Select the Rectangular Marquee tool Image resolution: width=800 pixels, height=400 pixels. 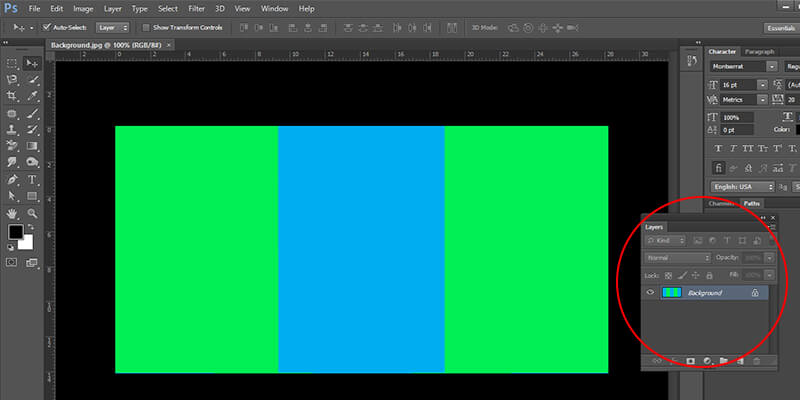[x=12, y=64]
